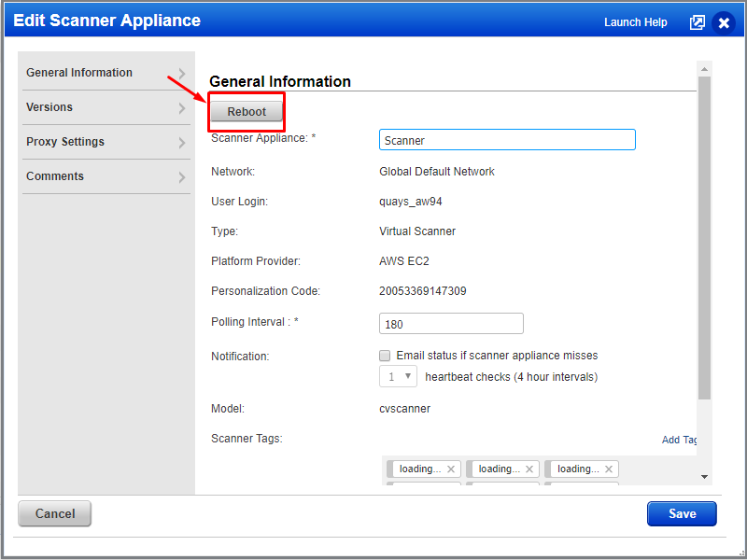747x560 pixels.
Task: Click the scrollbar up arrow
Action: [703, 67]
